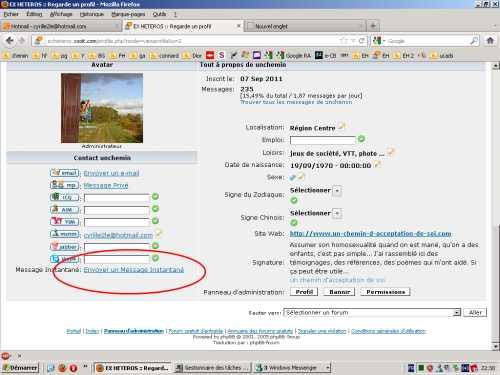The height and width of the screenshot is (375, 500).
Task: Click Trouver tous les messages de unchemin
Action: click(x=296, y=102)
